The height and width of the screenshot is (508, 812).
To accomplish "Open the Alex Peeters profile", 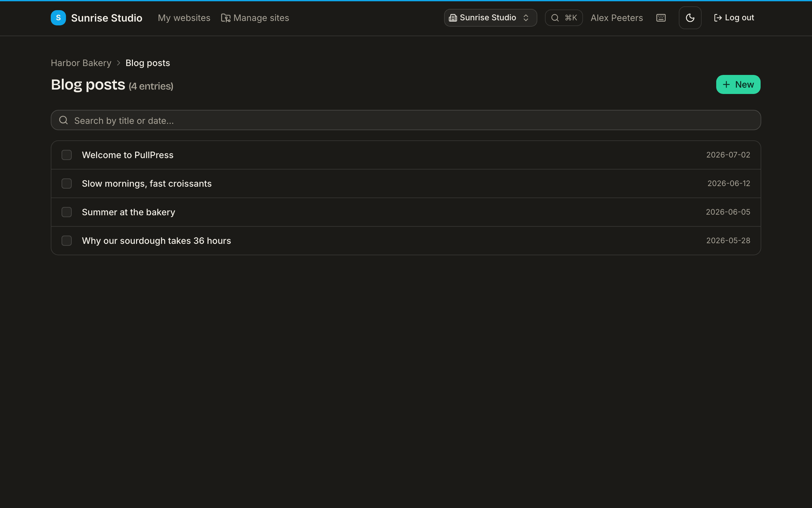I will coord(617,18).
